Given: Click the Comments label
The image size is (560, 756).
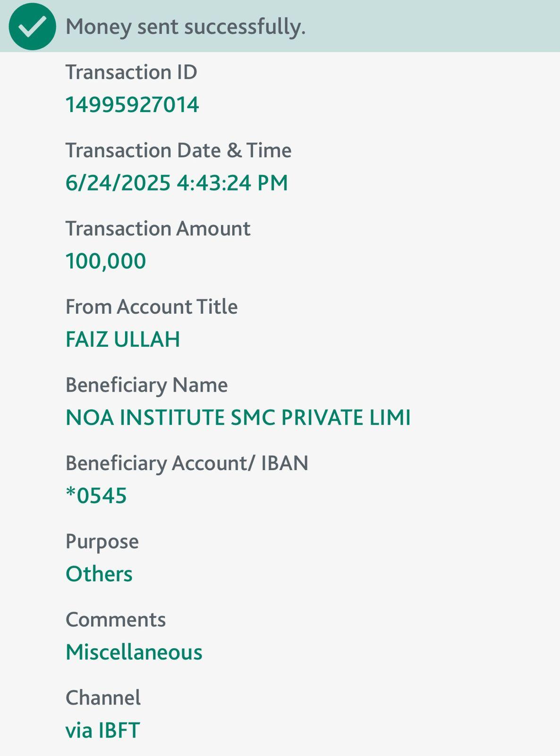Looking at the screenshot, I should [116, 619].
